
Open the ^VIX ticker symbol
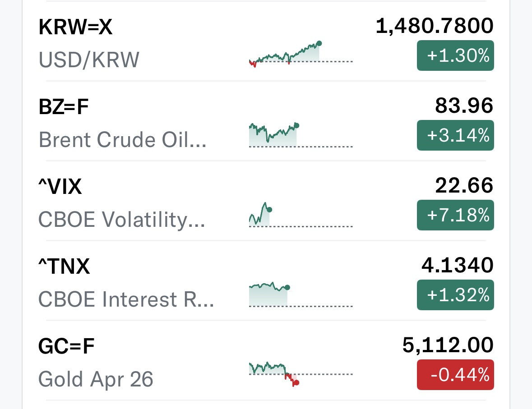coord(60,188)
